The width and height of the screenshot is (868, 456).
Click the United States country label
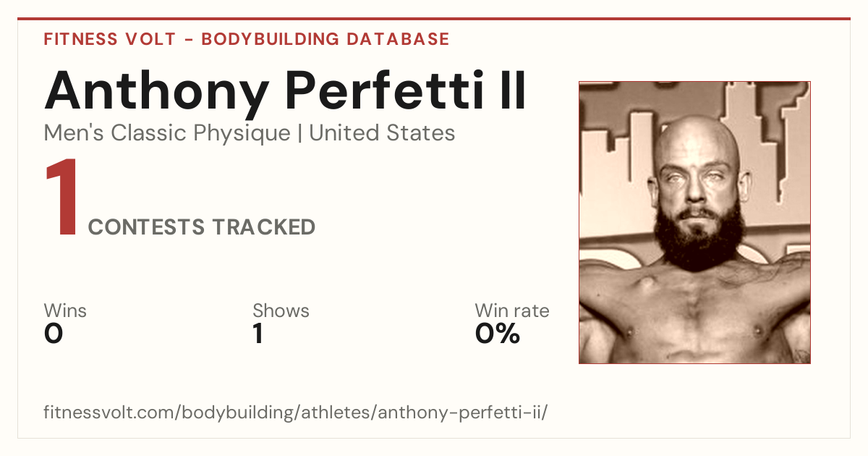(x=382, y=133)
